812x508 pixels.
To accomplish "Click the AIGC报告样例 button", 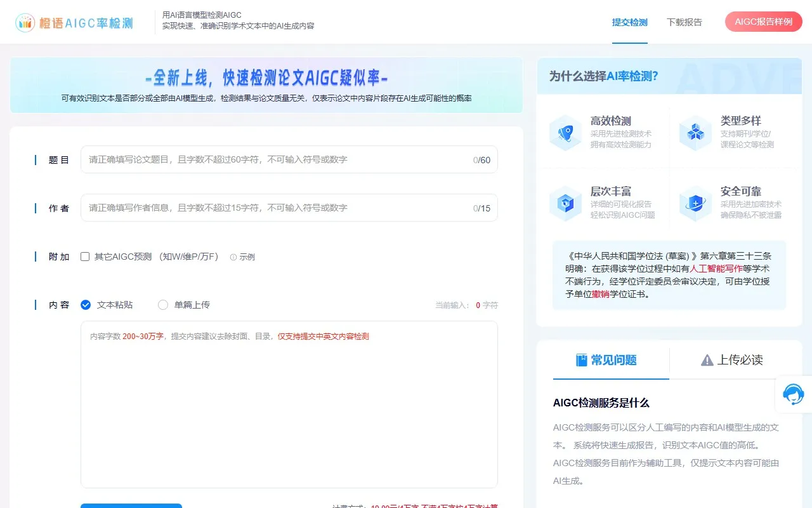I will [763, 21].
